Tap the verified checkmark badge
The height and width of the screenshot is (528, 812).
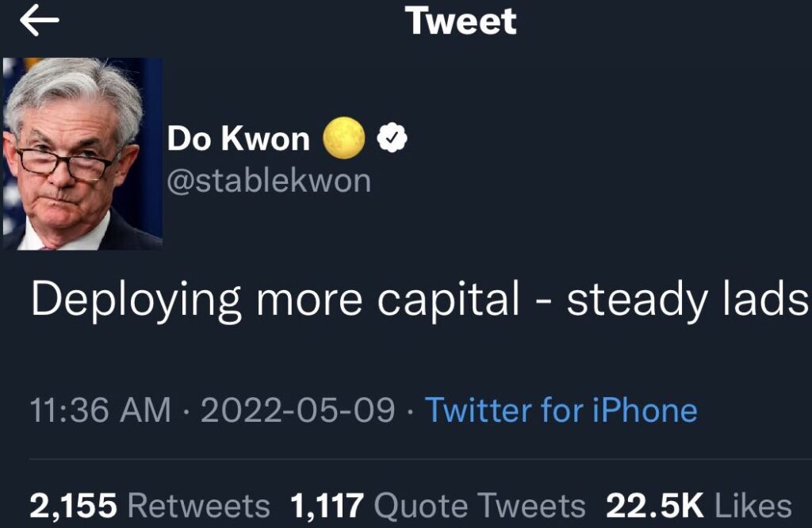tap(391, 139)
